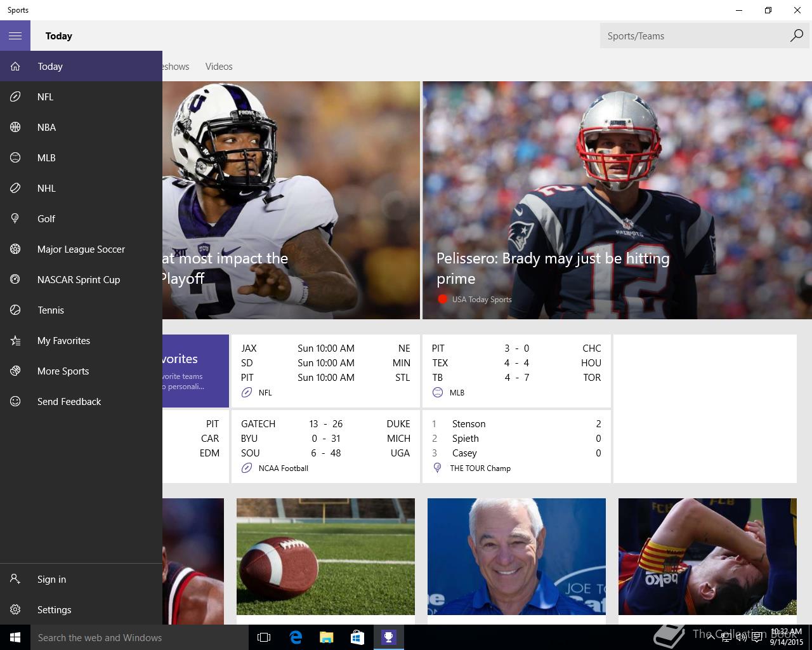Viewport: 812px width, 650px height.
Task: Open NCAA Football scores tile label
Action: tap(283, 468)
